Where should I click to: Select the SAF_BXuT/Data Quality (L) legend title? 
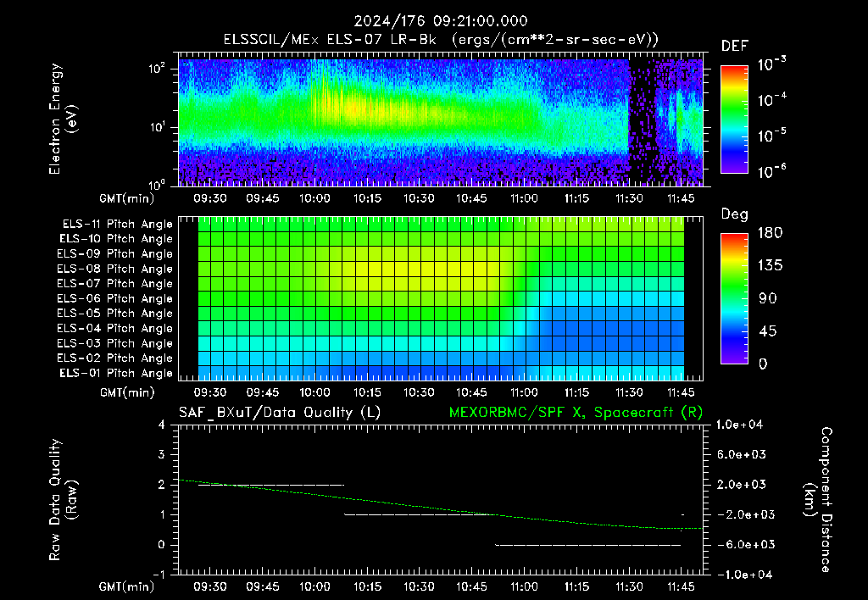(280, 413)
